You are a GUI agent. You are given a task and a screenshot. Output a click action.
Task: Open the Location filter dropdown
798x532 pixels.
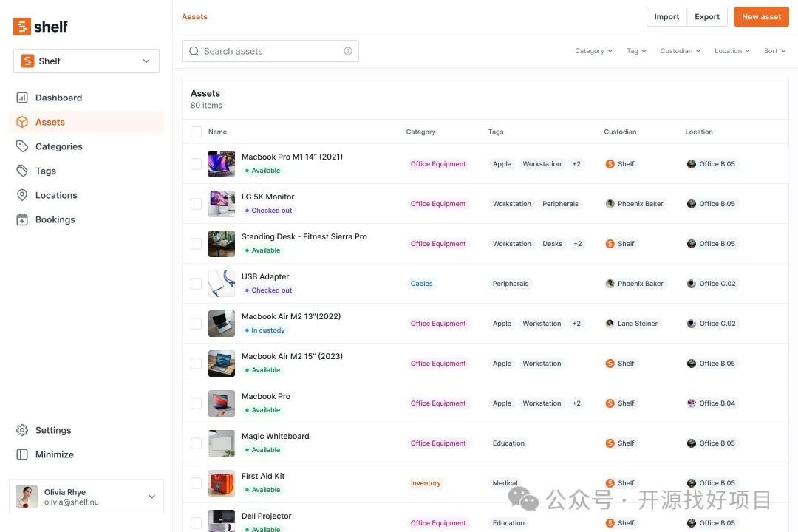coord(731,51)
